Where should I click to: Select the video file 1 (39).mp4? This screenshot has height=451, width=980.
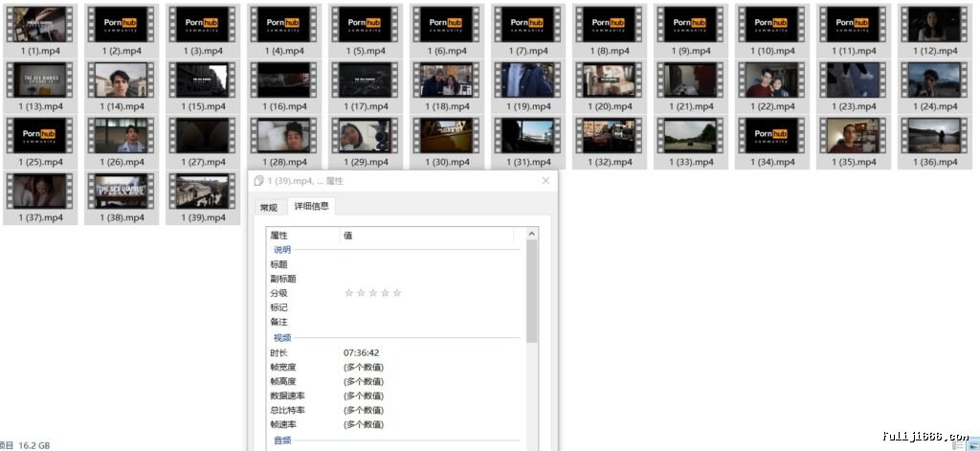tap(203, 197)
